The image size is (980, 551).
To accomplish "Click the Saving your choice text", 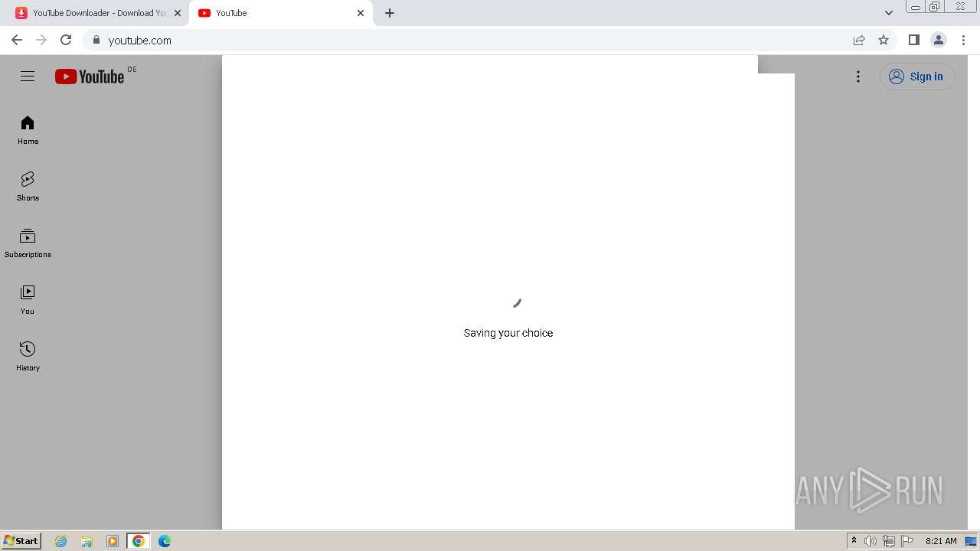I will tap(508, 333).
